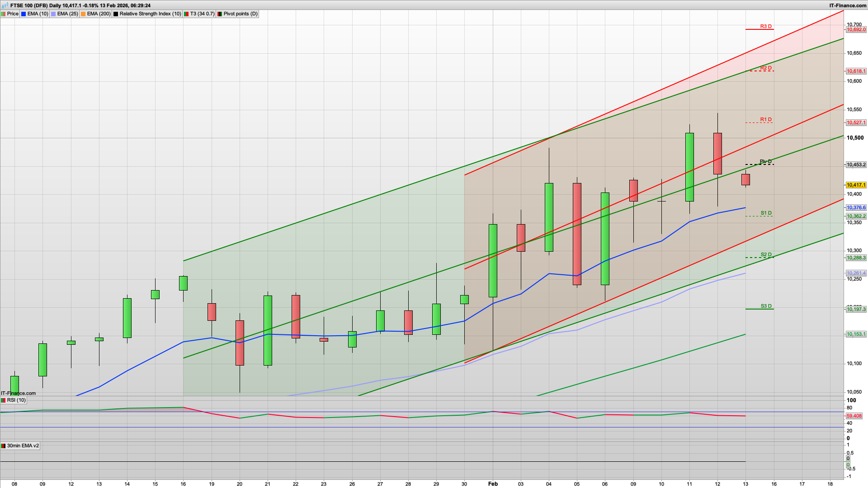
Task: Select the lavender EMA (25) indicator icon
Action: [x=54, y=14]
